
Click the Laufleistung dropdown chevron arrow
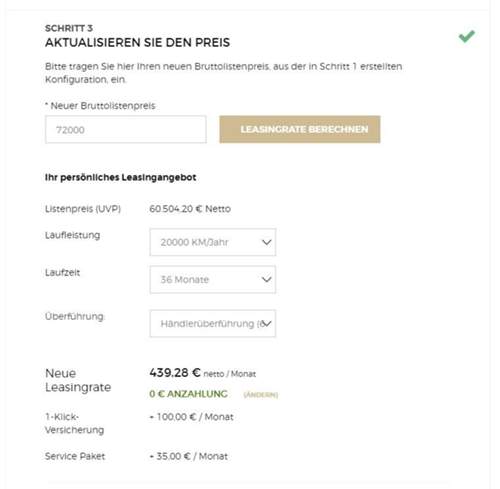coord(266,242)
